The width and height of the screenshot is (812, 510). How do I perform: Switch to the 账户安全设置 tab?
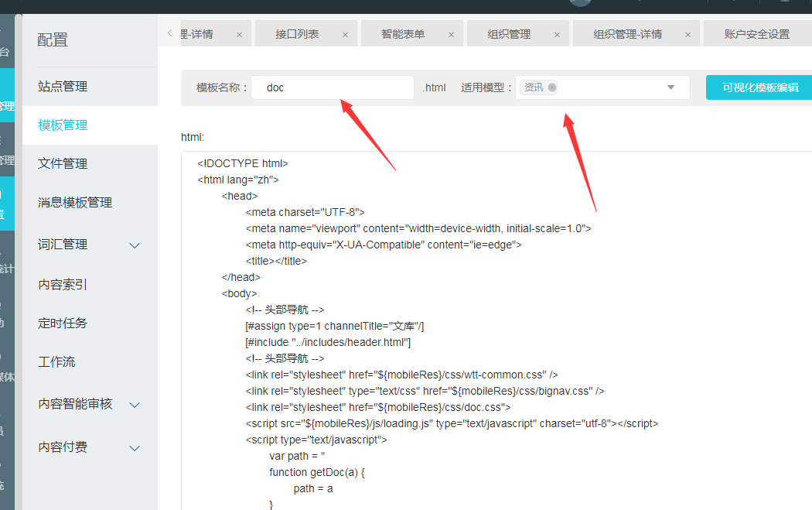pyautogui.click(x=756, y=34)
